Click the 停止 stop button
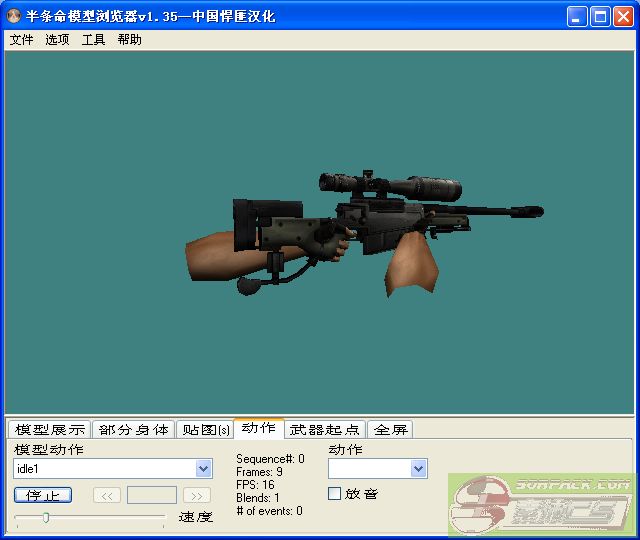640x540 pixels. click(43, 495)
